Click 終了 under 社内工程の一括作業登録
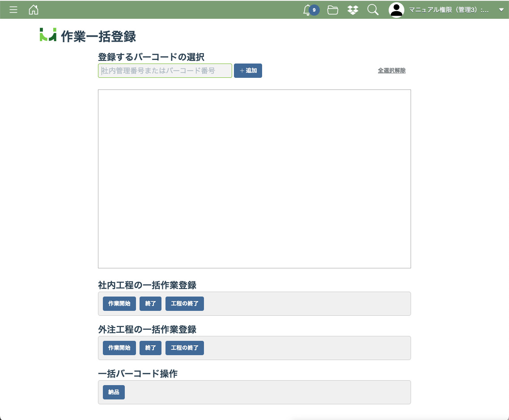The height and width of the screenshot is (420, 509). [150, 303]
